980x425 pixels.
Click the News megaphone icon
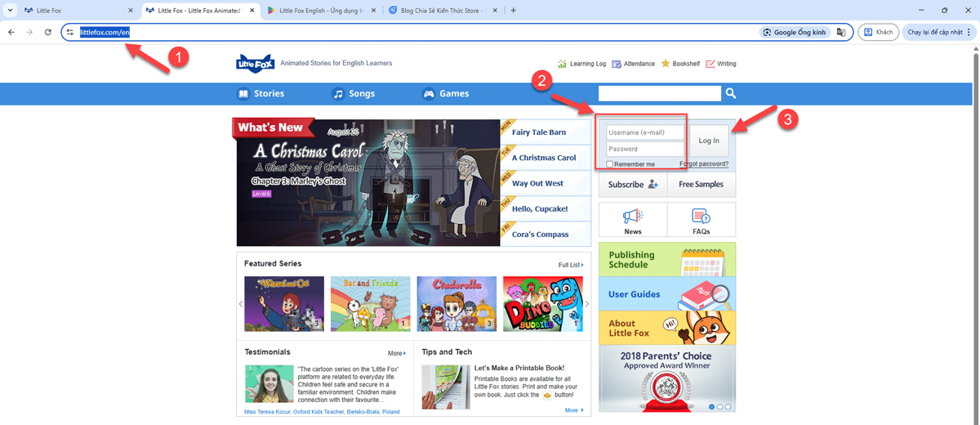point(632,217)
